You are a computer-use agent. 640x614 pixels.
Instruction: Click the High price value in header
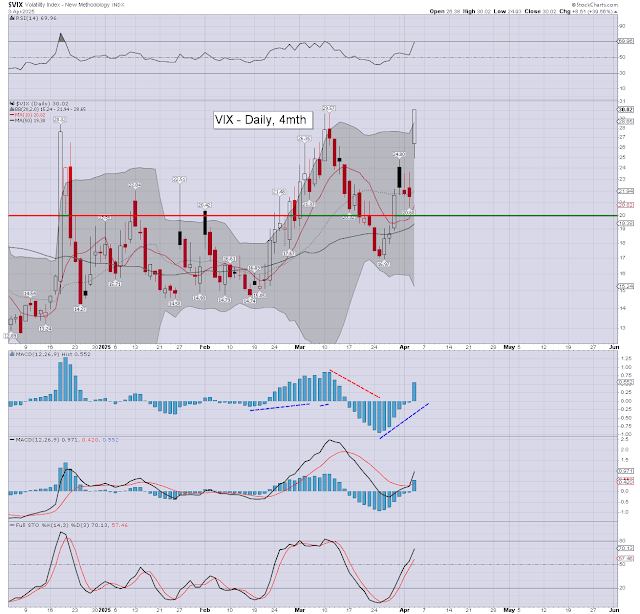pos(484,11)
